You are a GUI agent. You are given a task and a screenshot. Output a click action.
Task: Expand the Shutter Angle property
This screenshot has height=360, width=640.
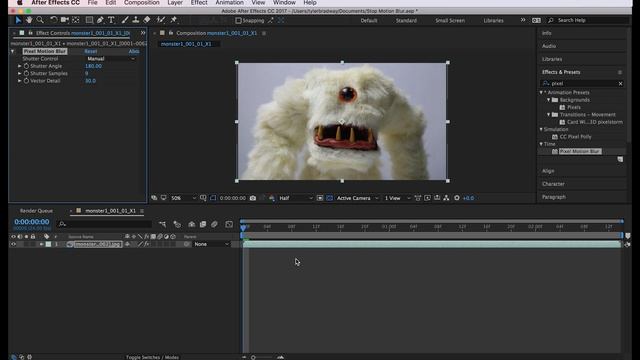click(x=19, y=66)
